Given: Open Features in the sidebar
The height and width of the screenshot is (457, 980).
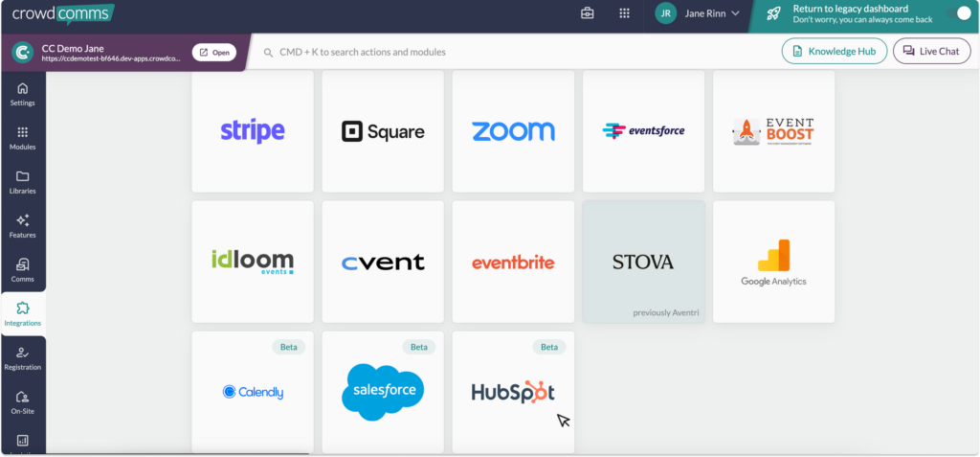Looking at the screenshot, I should (x=23, y=226).
